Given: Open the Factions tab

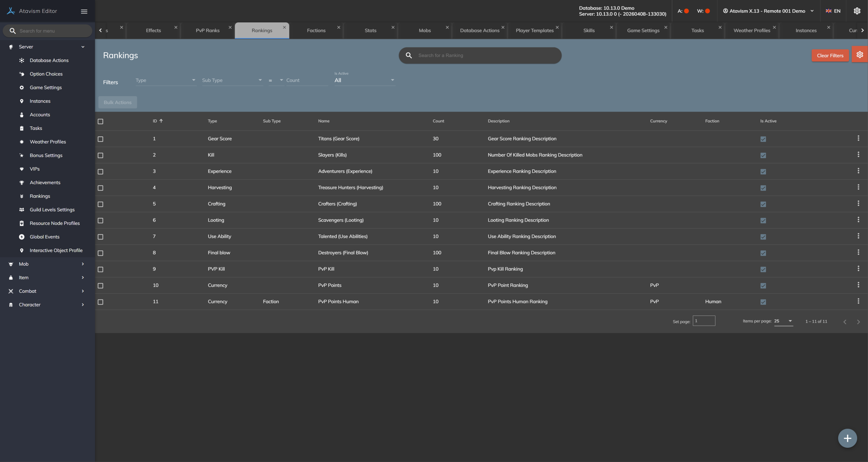Looking at the screenshot, I should point(316,31).
